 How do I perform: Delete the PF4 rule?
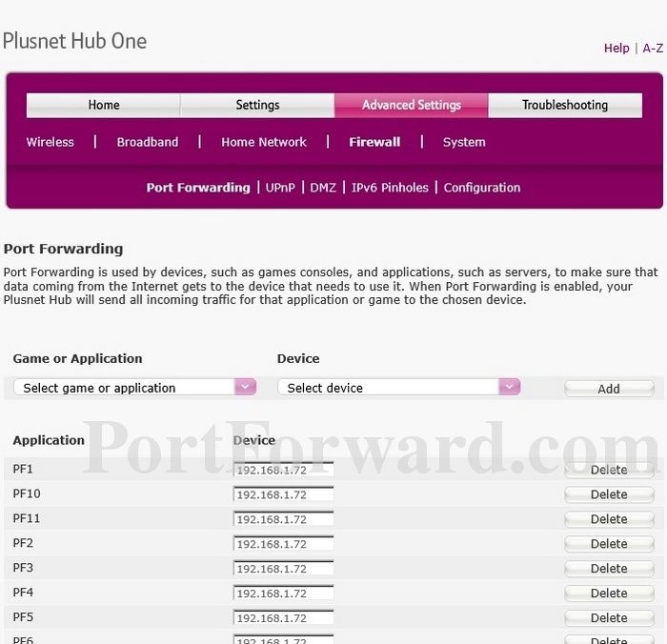[609, 594]
